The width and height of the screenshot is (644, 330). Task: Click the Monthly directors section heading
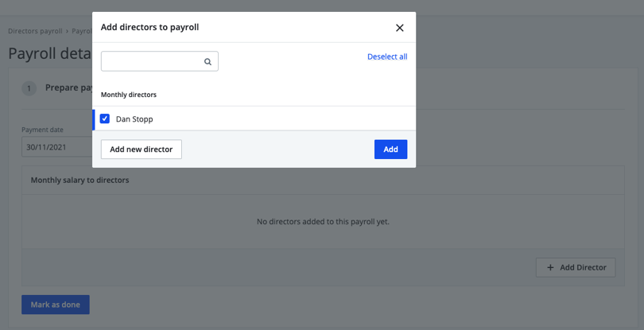click(x=129, y=95)
